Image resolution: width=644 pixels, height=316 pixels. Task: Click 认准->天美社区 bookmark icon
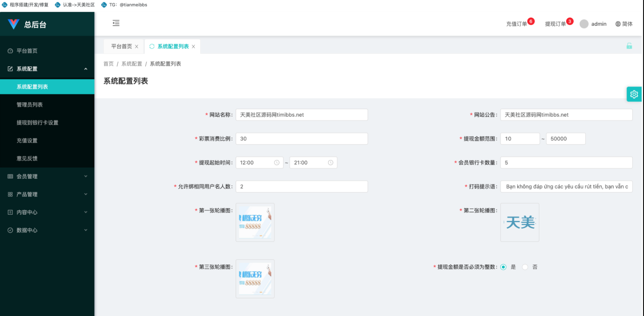pyautogui.click(x=58, y=5)
